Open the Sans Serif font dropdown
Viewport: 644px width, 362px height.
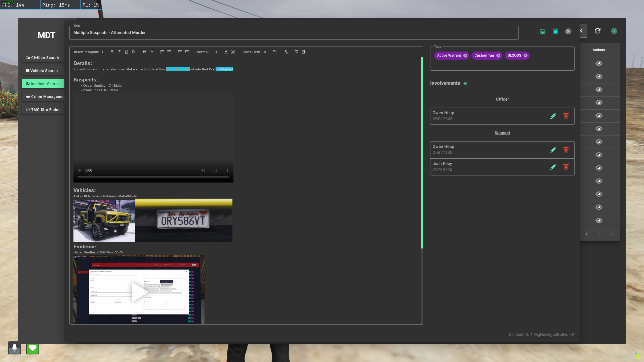tap(254, 52)
